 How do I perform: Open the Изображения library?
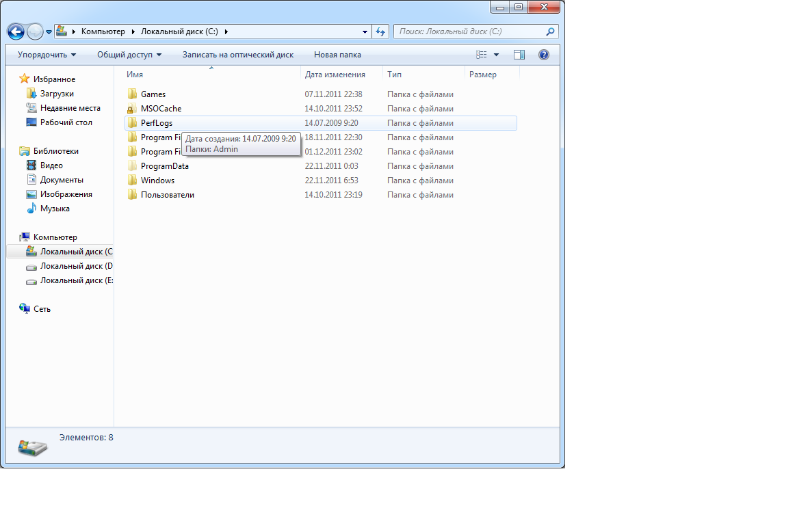[66, 194]
